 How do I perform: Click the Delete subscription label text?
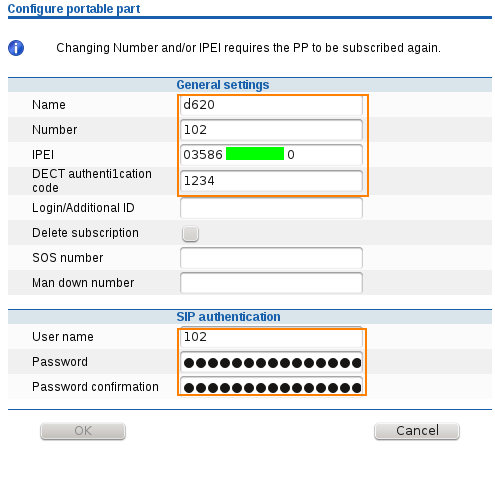coord(85,233)
